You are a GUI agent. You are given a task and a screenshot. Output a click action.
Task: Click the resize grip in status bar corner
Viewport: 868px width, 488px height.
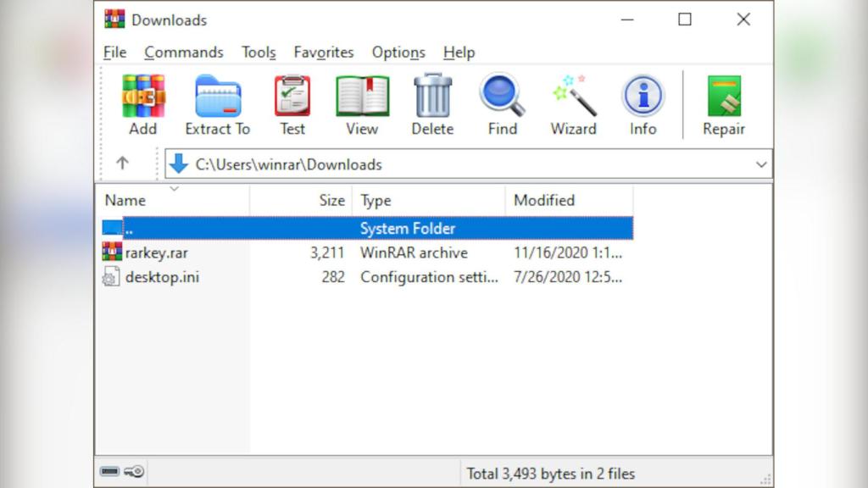click(x=765, y=480)
